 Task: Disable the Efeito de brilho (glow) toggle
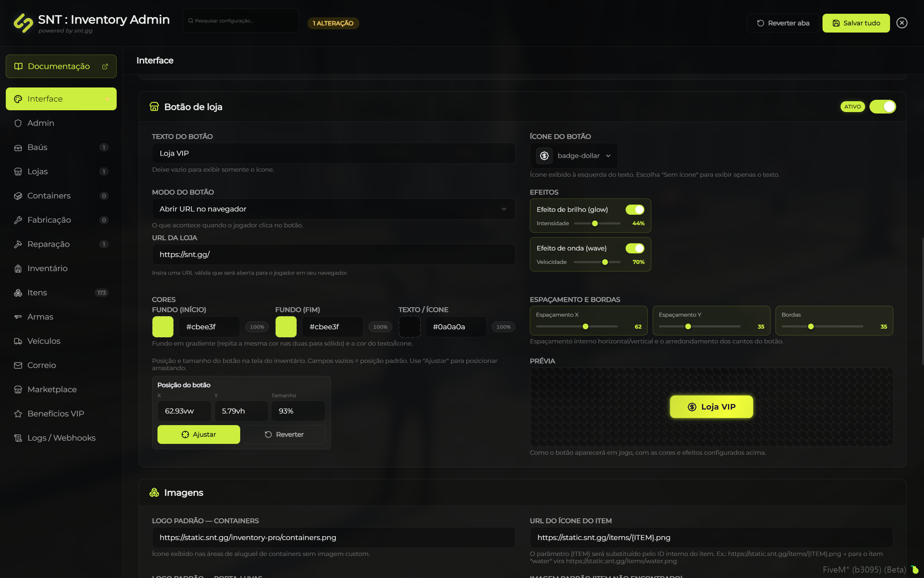(635, 210)
